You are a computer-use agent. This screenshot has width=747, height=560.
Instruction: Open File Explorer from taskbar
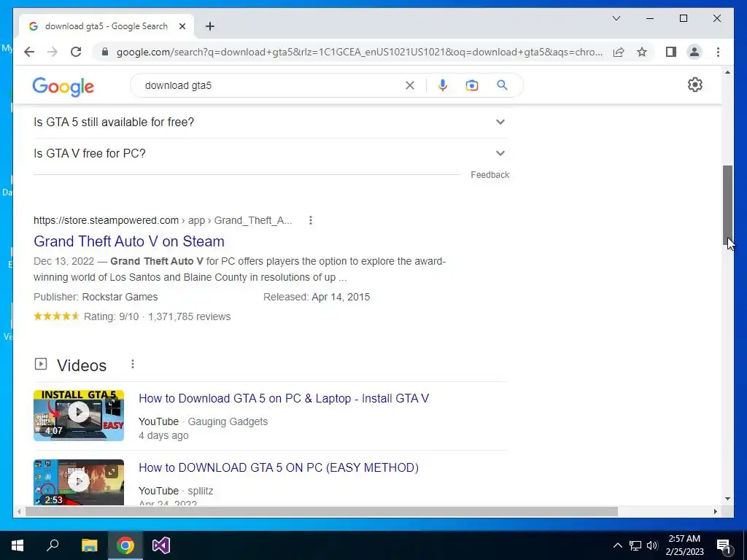tap(89, 545)
